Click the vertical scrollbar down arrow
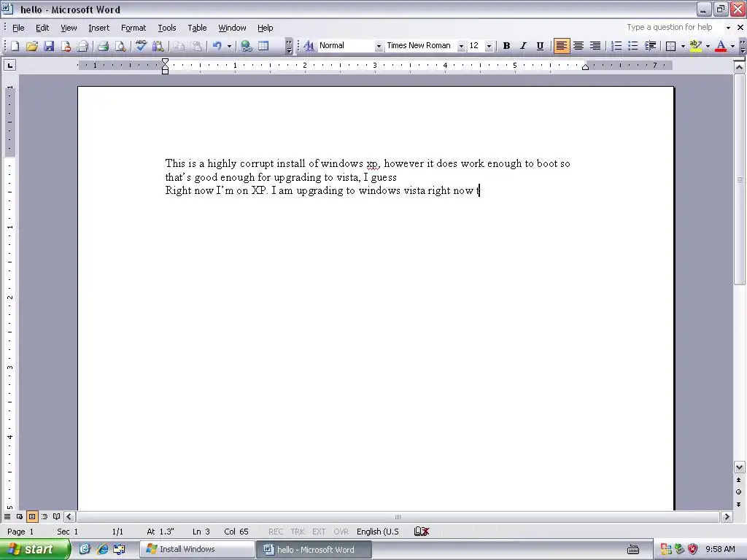747x560 pixels. (739, 467)
